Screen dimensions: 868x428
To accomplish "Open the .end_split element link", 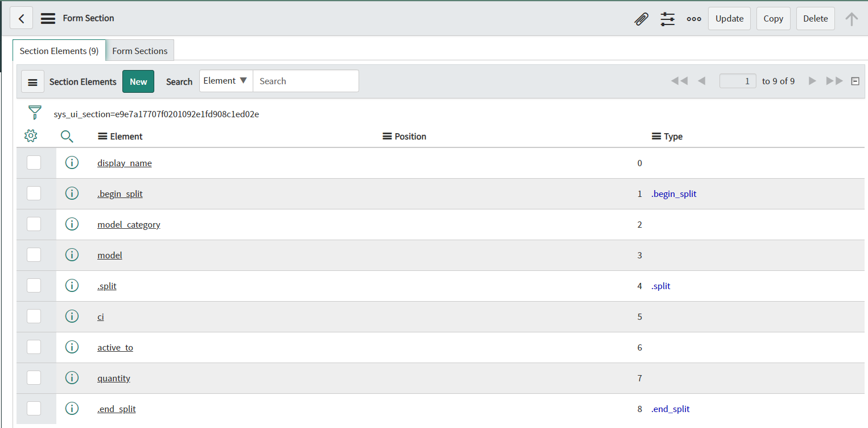I will pos(117,409).
